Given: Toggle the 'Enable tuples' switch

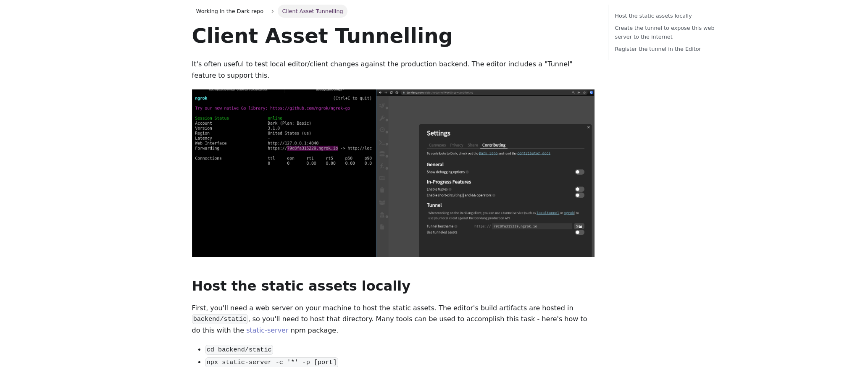Looking at the screenshot, I should pyautogui.click(x=580, y=189).
